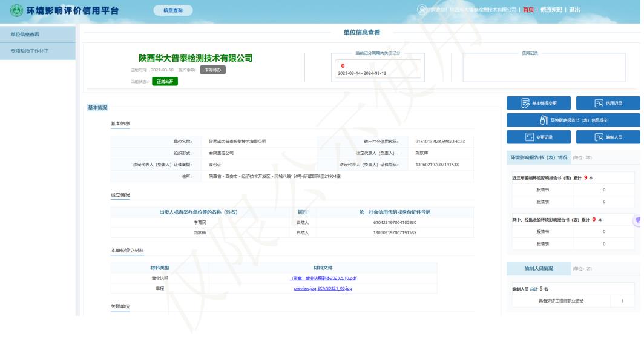Click the registration date 2021-03-10
644x359 pixels.
pyautogui.click(x=162, y=70)
